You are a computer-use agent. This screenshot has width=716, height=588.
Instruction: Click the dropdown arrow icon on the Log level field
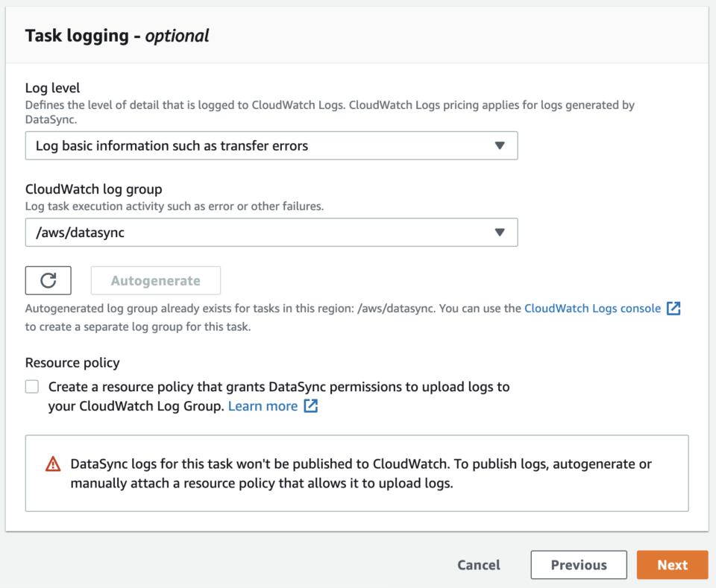click(x=500, y=145)
